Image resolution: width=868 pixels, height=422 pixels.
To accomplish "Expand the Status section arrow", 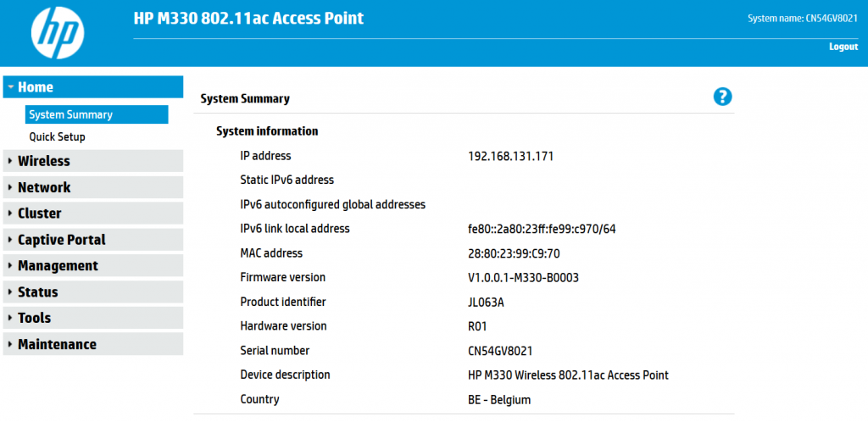I will (10, 292).
